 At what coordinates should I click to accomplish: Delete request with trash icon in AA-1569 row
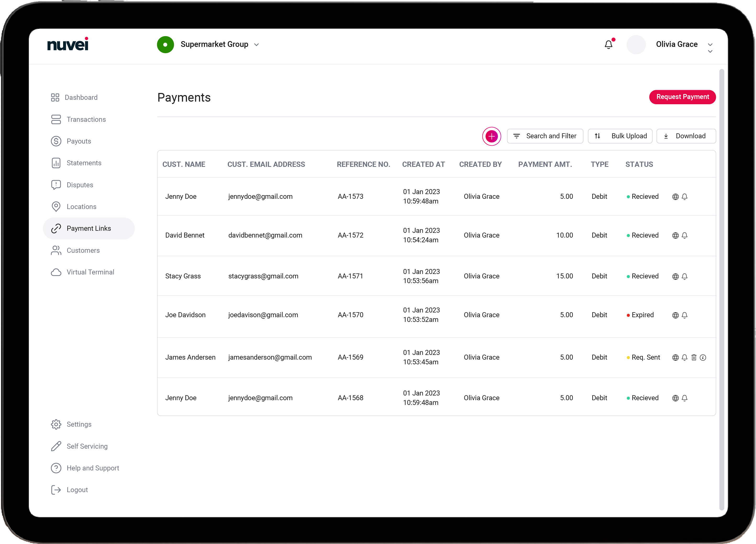click(694, 358)
